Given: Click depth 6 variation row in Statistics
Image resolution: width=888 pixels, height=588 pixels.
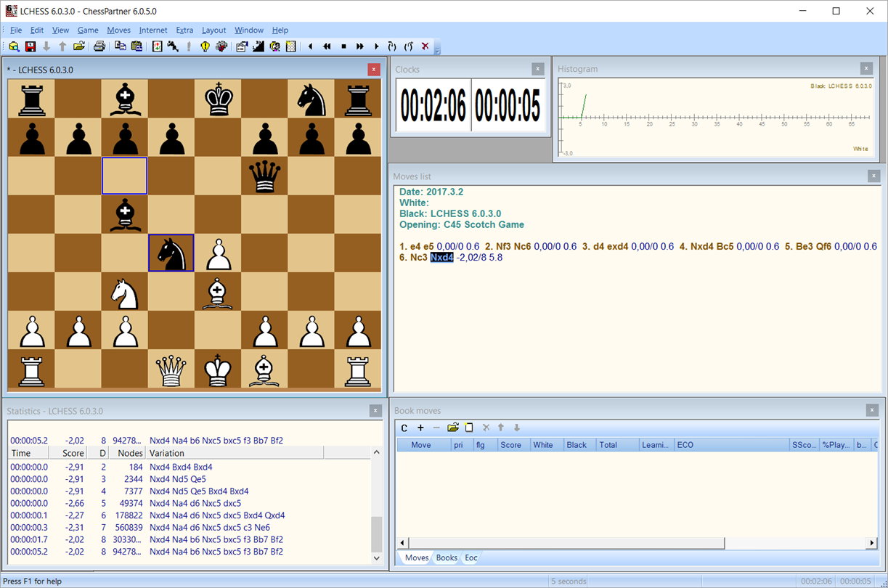Looking at the screenshot, I should 190,515.
